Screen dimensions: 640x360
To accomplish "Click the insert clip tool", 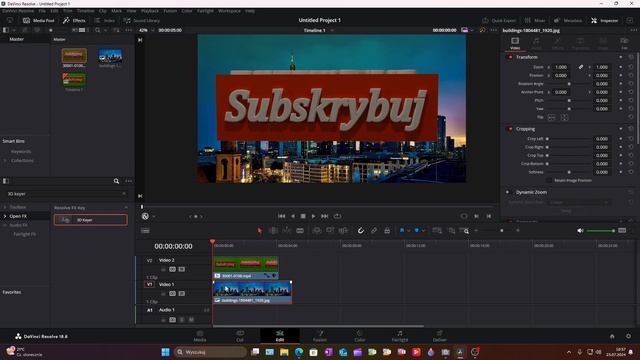I will coord(317,231).
